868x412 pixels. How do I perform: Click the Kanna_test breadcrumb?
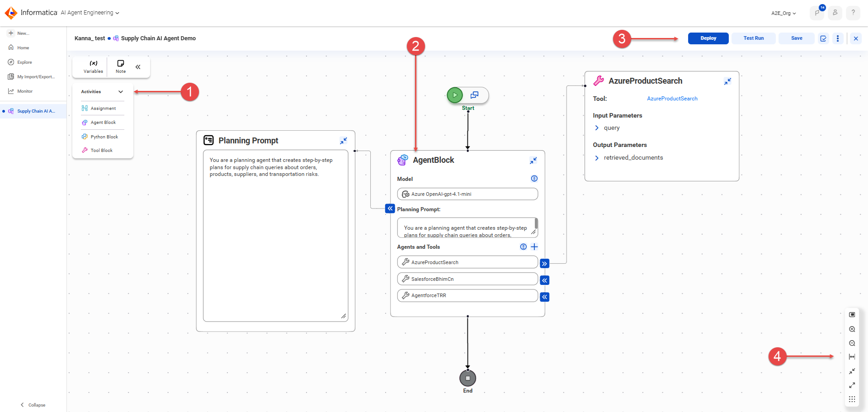coord(90,38)
